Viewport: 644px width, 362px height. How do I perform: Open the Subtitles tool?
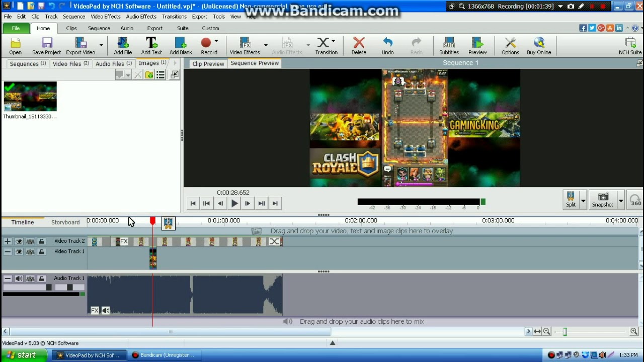pyautogui.click(x=449, y=46)
